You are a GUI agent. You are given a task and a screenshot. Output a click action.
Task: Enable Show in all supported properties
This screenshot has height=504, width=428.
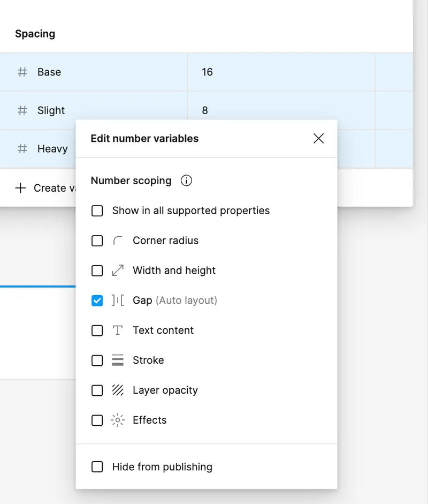point(97,211)
